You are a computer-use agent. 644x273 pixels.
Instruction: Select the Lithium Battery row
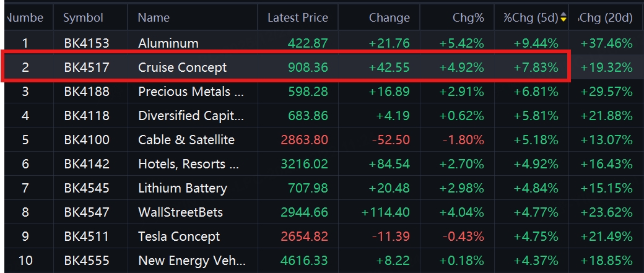(182, 188)
